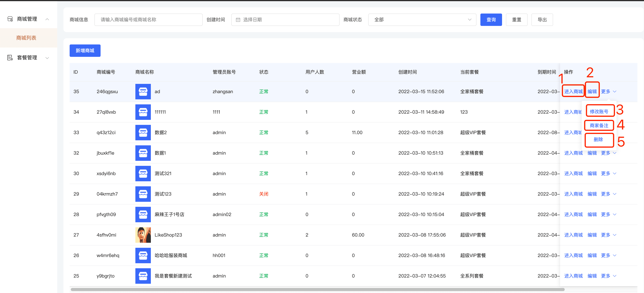Click the shop logo for store 数据1
Screen dimensions: 644x293
click(143, 153)
